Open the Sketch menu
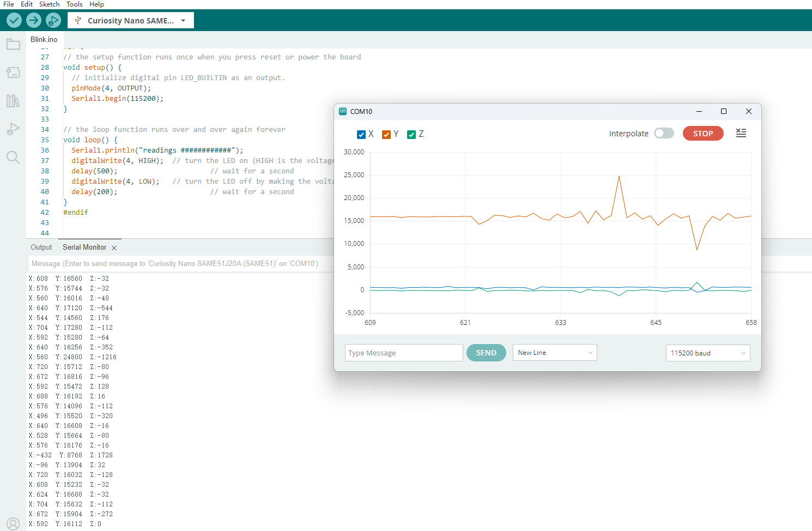The height and width of the screenshot is (531, 812). click(x=50, y=4)
